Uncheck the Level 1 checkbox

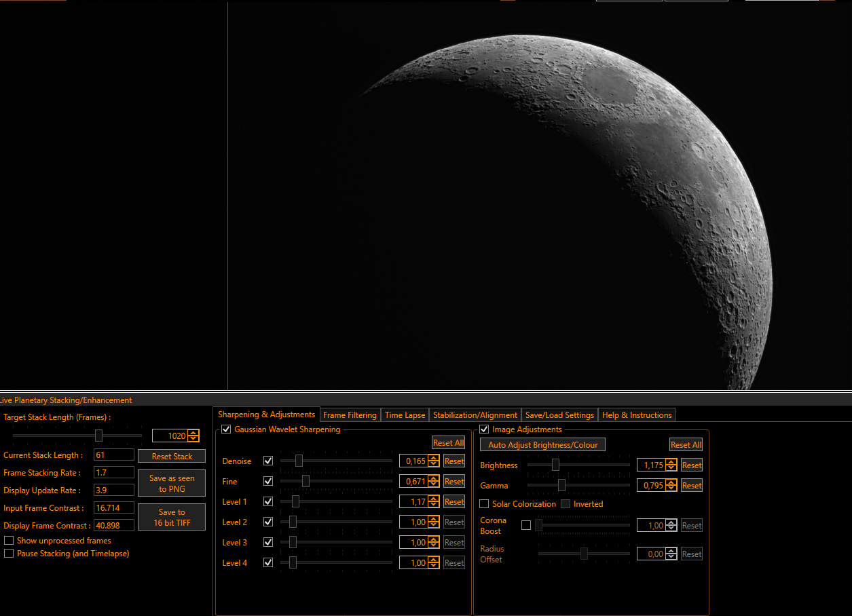click(268, 502)
